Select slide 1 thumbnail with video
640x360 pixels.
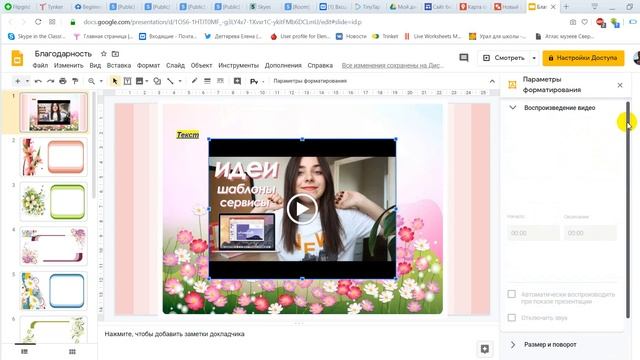pyautogui.click(x=53, y=112)
